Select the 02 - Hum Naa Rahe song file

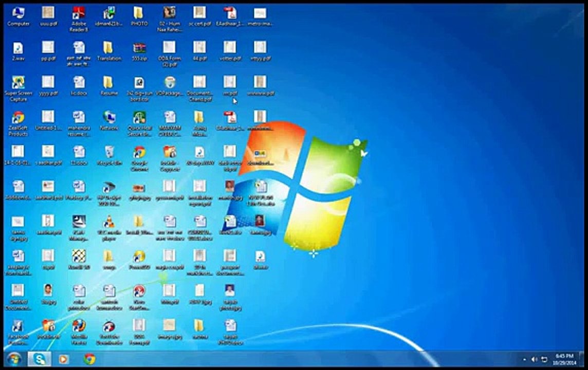pos(170,20)
